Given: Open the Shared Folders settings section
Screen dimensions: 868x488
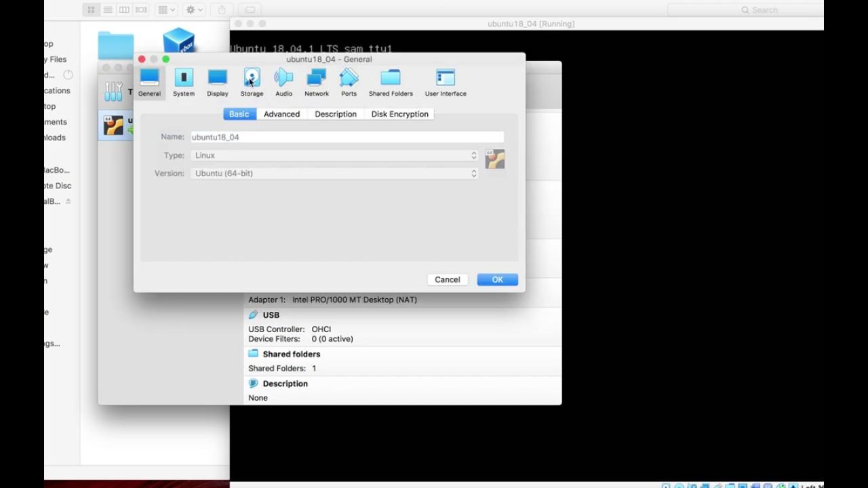Looking at the screenshot, I should pos(391,83).
